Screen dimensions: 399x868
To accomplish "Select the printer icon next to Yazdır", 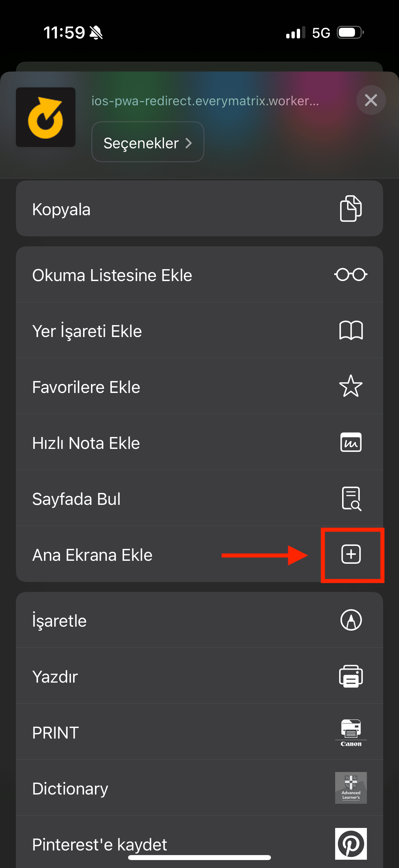I will [350, 676].
